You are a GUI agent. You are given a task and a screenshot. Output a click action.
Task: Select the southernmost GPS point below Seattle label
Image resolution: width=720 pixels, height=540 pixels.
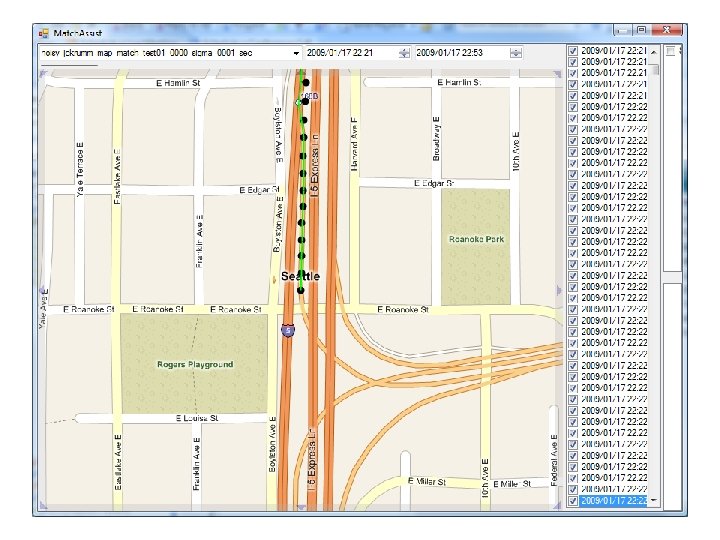pyautogui.click(x=301, y=290)
